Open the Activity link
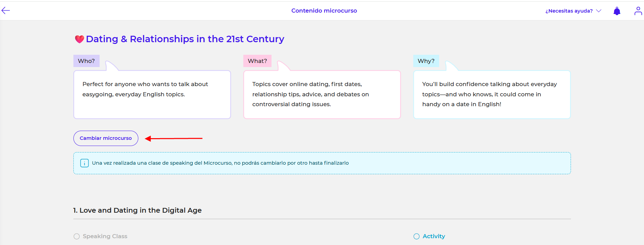This screenshot has width=644, height=245. [x=434, y=236]
